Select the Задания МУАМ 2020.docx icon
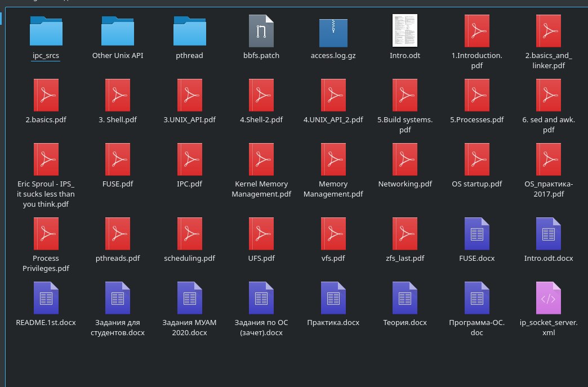Image resolution: width=588 pixels, height=387 pixels. (189, 298)
